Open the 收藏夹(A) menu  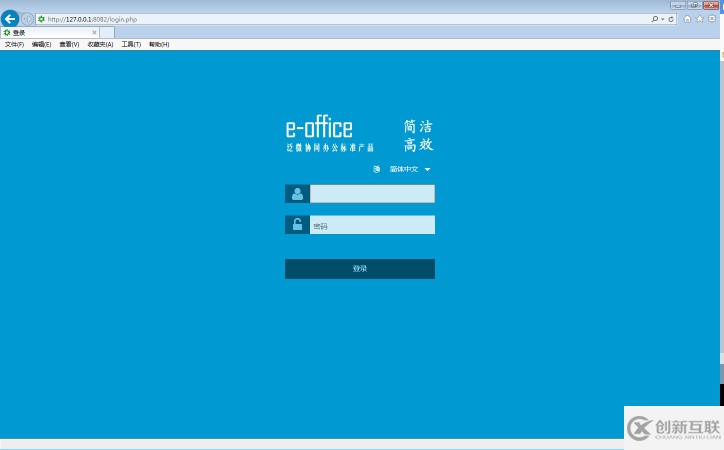[100, 44]
